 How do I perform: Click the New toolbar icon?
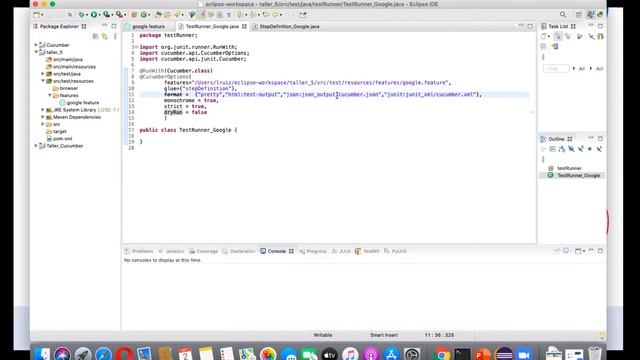click(36, 15)
